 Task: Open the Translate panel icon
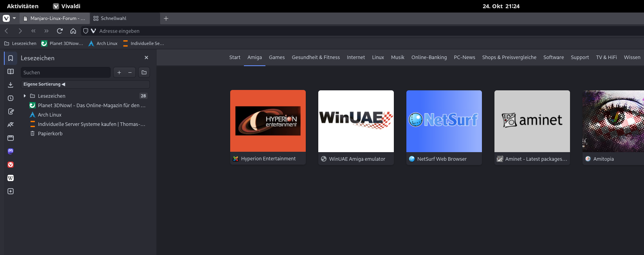(11, 125)
